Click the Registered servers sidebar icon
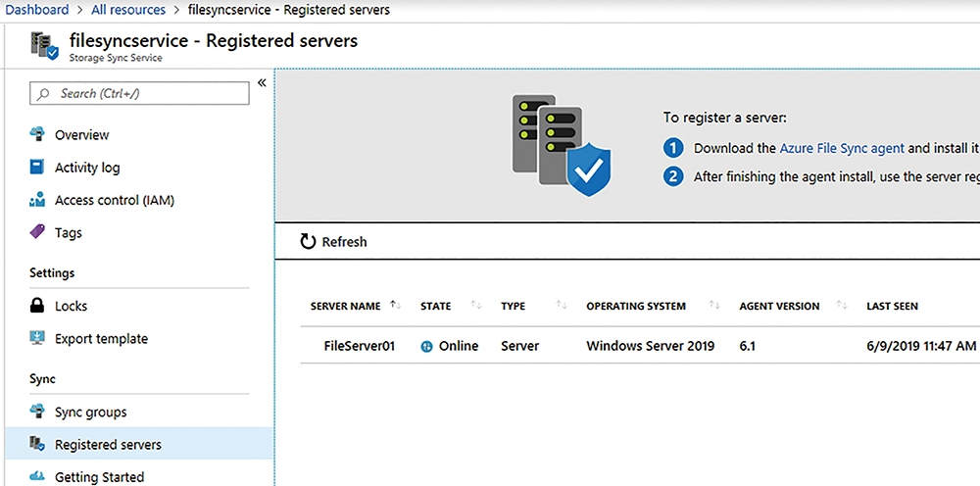Screen dimensions: 980x486 pyautogui.click(x=37, y=444)
